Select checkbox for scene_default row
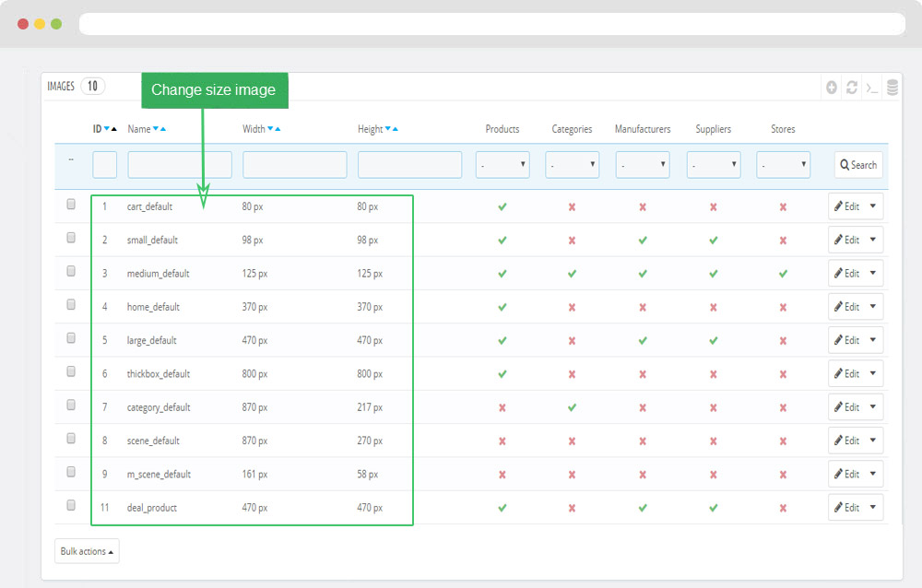The width and height of the screenshot is (922, 588). [71, 439]
